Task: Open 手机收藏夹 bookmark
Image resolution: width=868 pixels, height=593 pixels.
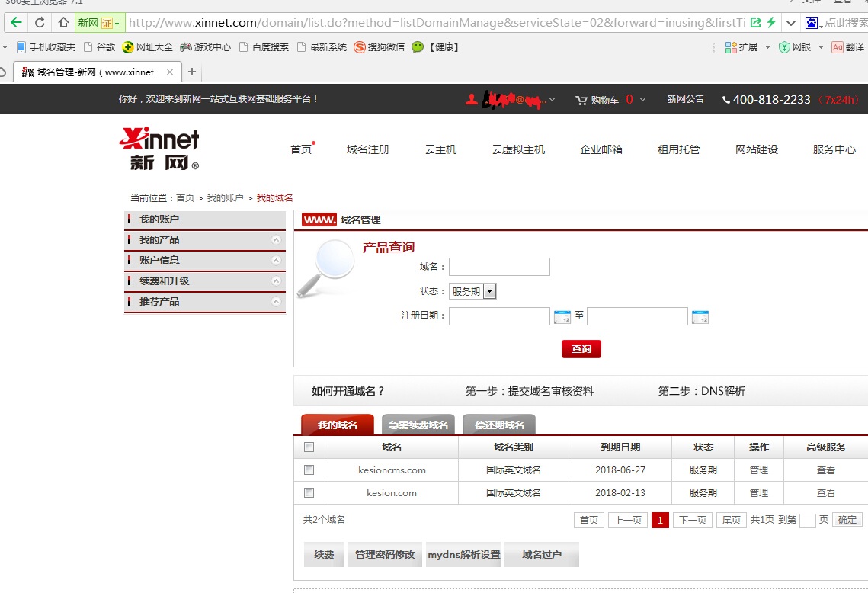Action: click(46, 47)
